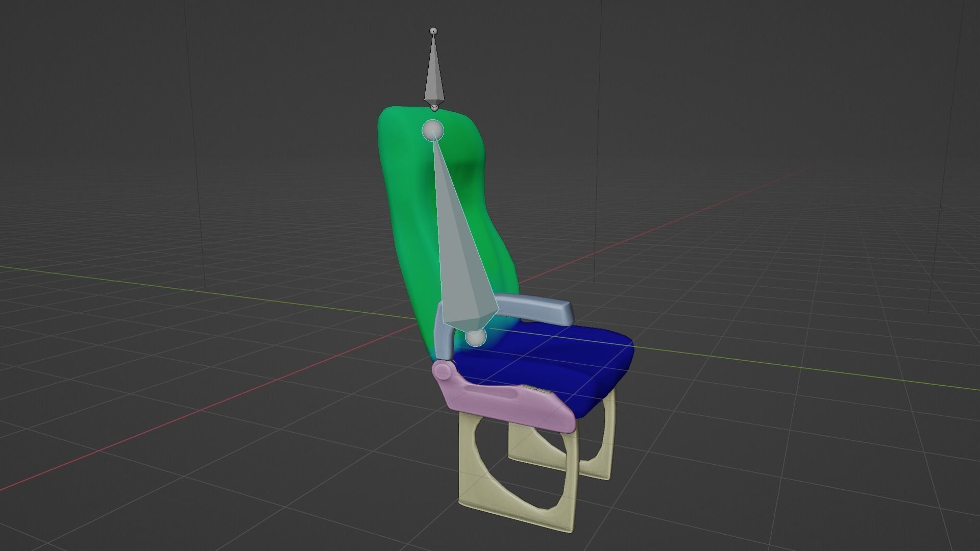Select the large bone's upper joint sphere
980x551 pixels.
[x=433, y=131]
